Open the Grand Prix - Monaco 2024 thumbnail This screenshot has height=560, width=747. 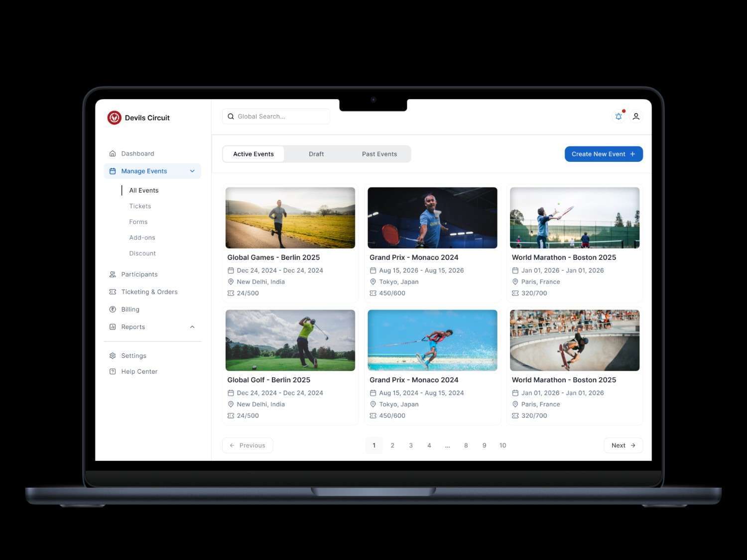(x=432, y=218)
